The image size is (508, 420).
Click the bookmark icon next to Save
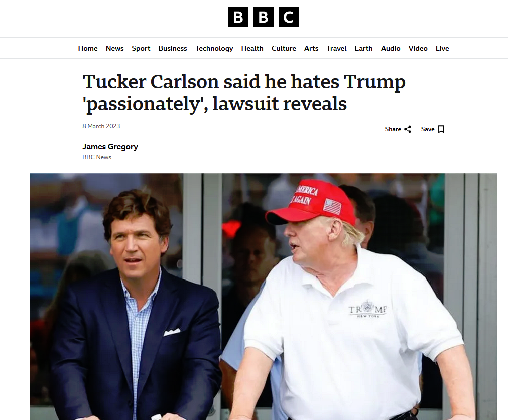pos(441,129)
